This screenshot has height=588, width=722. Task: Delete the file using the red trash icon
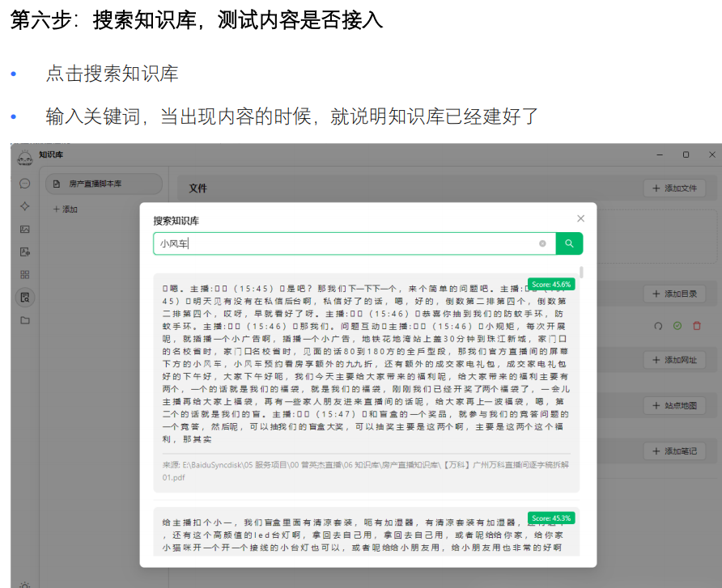tap(697, 325)
